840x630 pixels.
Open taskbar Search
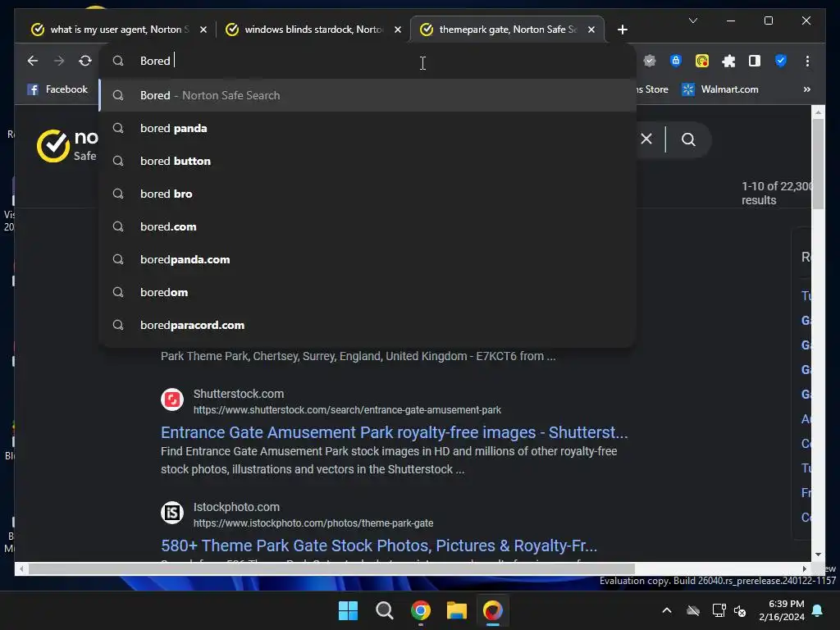coord(384,610)
